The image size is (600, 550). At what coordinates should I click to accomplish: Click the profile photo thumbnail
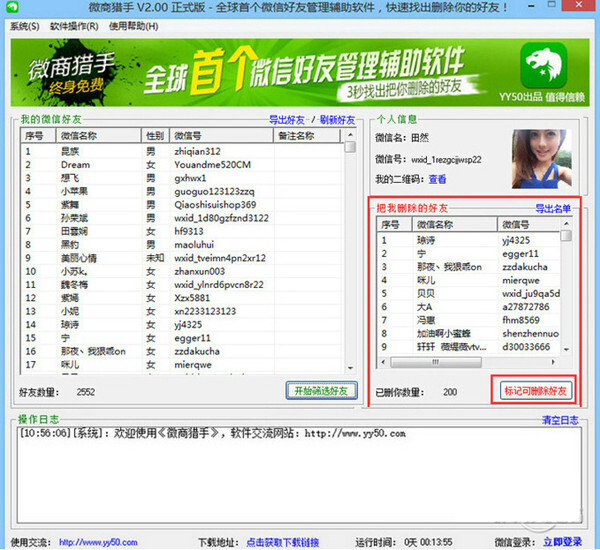542,159
